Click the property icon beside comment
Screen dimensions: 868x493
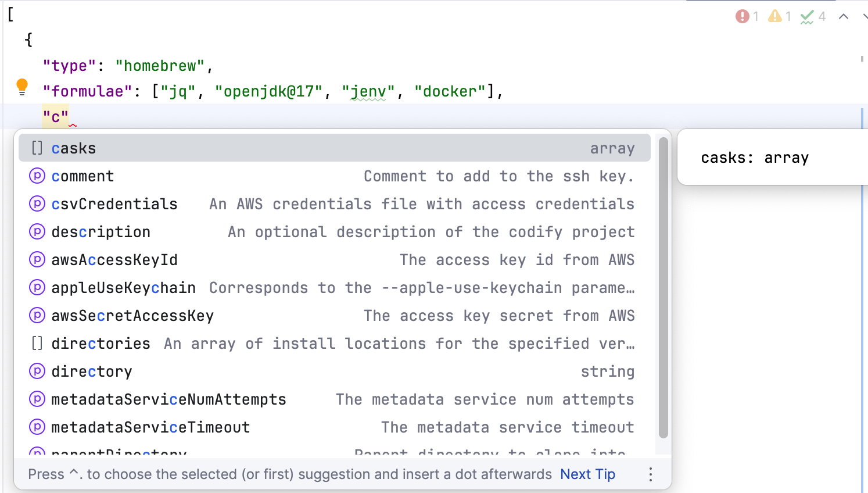[x=37, y=176]
